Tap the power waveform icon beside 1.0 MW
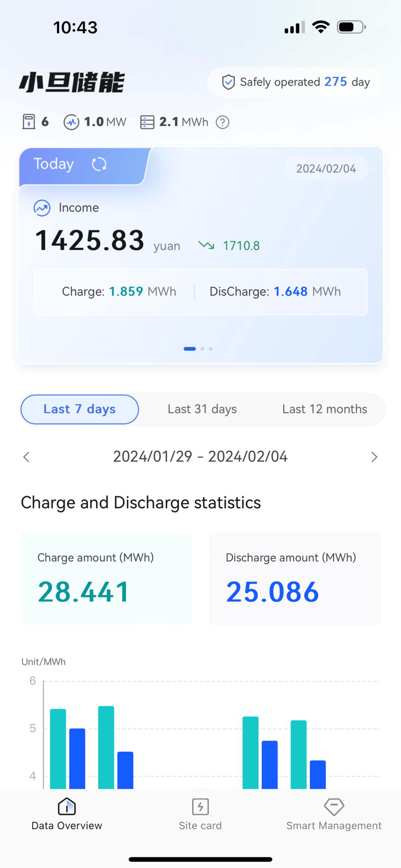The width and height of the screenshot is (401, 868). pyautogui.click(x=71, y=122)
